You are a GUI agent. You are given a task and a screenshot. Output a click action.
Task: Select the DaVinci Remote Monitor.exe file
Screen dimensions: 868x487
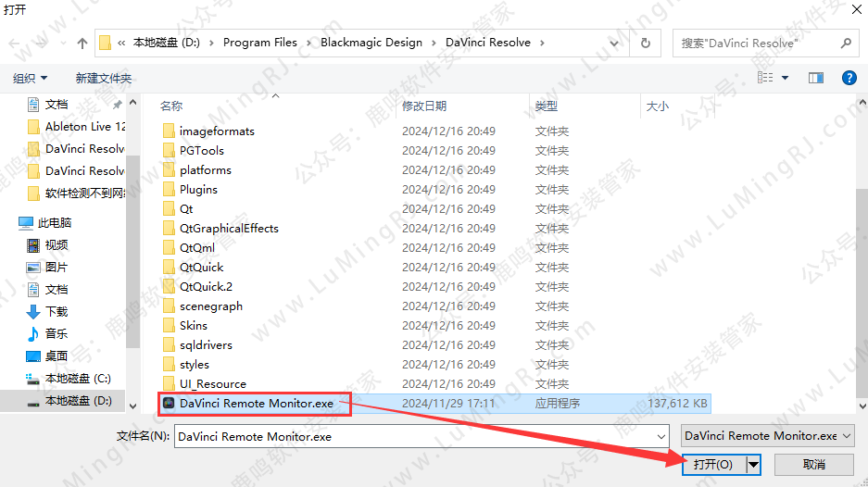[256, 404]
